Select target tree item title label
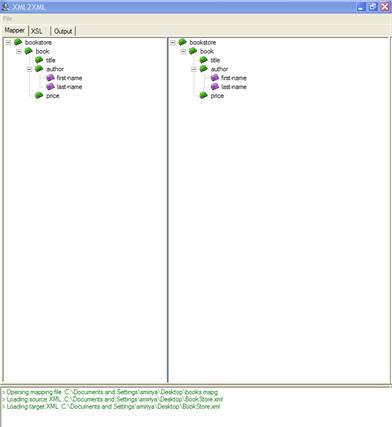The image size is (392, 427). [x=215, y=60]
